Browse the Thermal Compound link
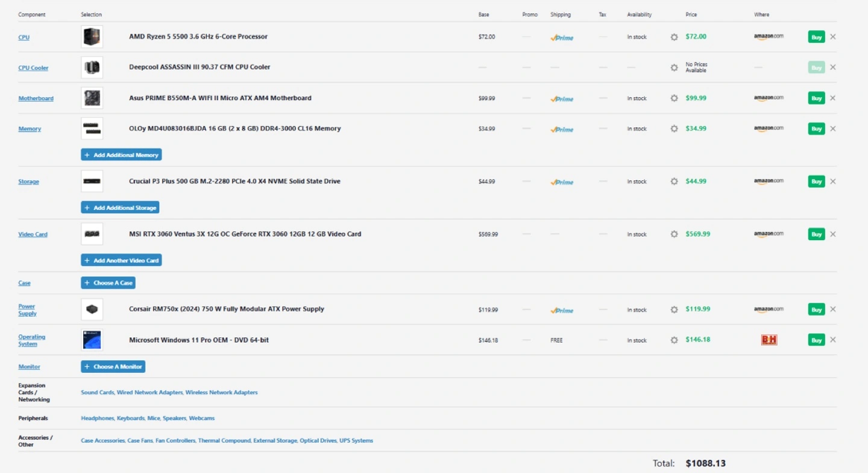The height and width of the screenshot is (473, 868). [x=224, y=441]
